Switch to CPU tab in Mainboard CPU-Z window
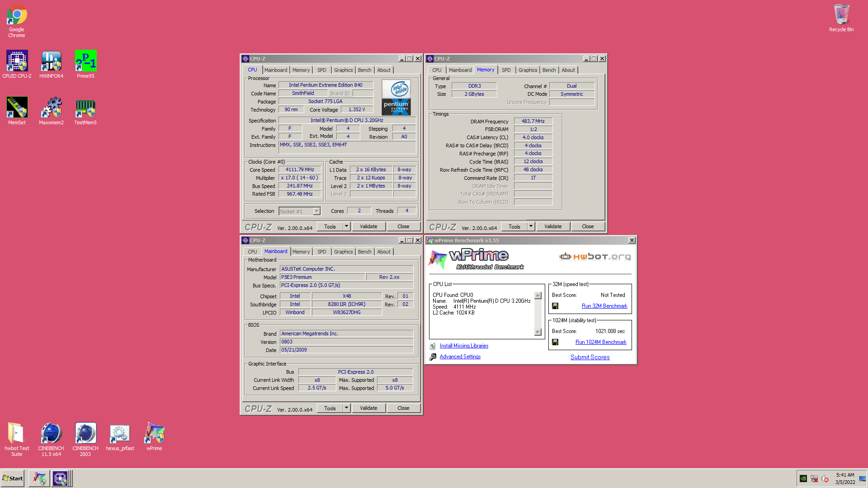 pos(252,252)
